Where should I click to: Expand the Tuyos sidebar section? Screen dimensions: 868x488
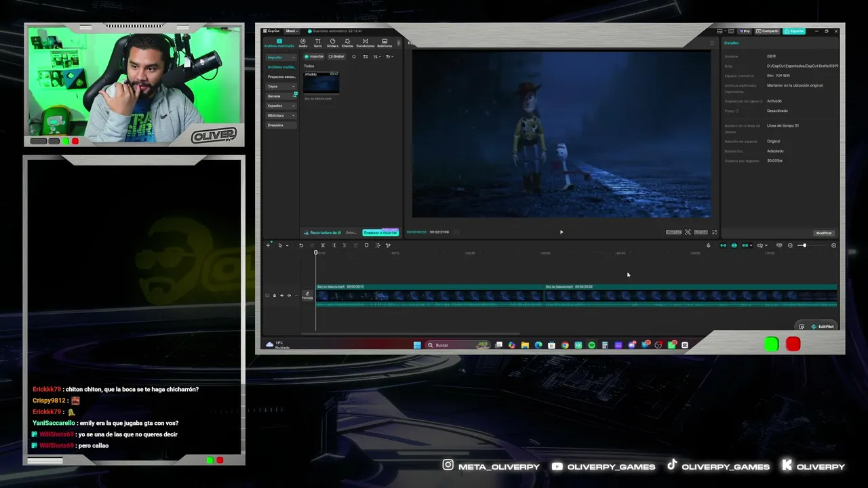point(281,86)
